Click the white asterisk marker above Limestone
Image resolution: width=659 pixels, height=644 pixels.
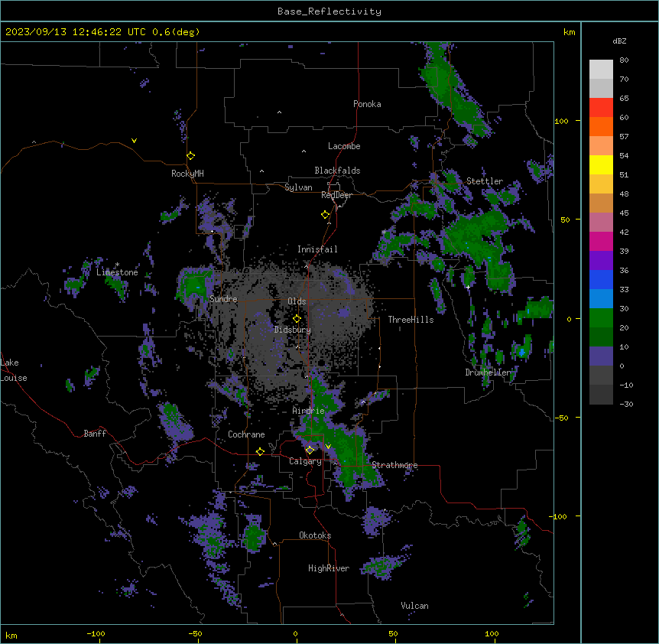point(117,265)
